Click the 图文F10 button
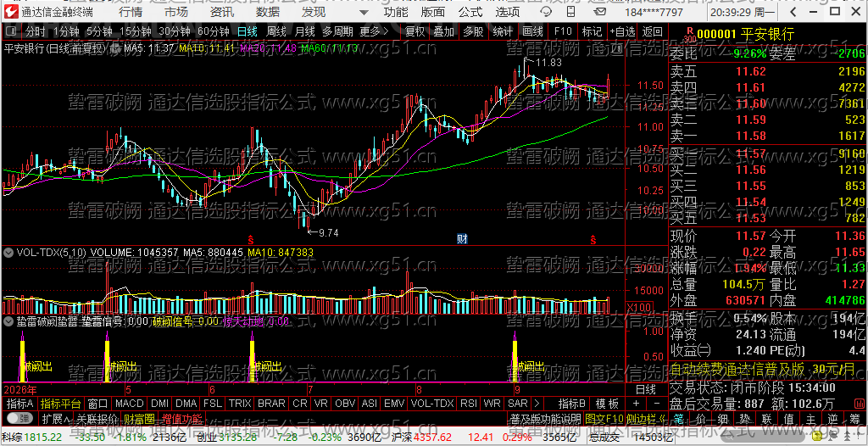This screenshot has width=868, height=446. tap(604, 418)
